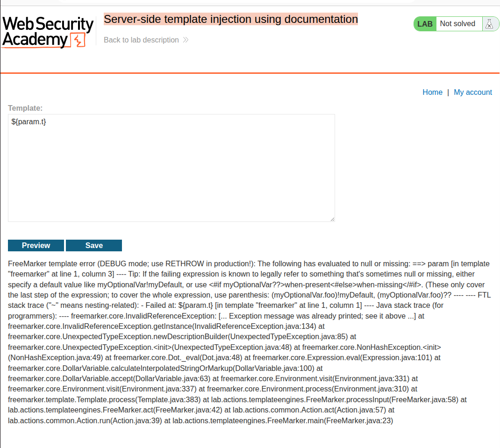The width and height of the screenshot is (500, 448).
Task: Grab the textarea resize handle corner
Action: [332, 219]
